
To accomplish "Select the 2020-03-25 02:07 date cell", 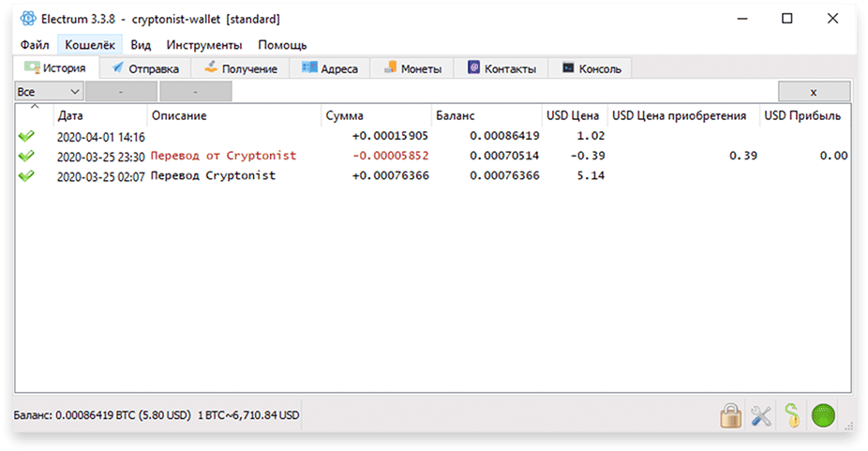I will tap(100, 176).
